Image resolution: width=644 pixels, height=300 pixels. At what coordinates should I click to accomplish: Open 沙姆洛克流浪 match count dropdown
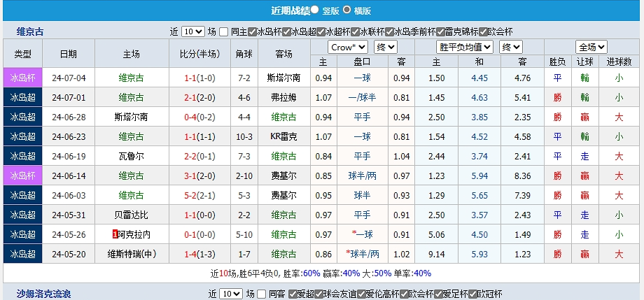pos(231,294)
